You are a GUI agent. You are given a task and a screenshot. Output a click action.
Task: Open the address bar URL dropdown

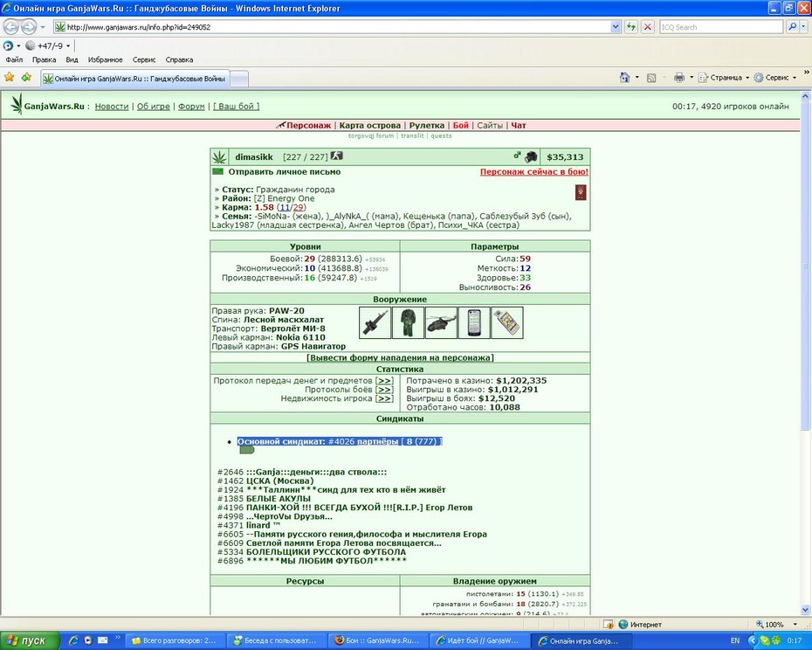click(616, 27)
